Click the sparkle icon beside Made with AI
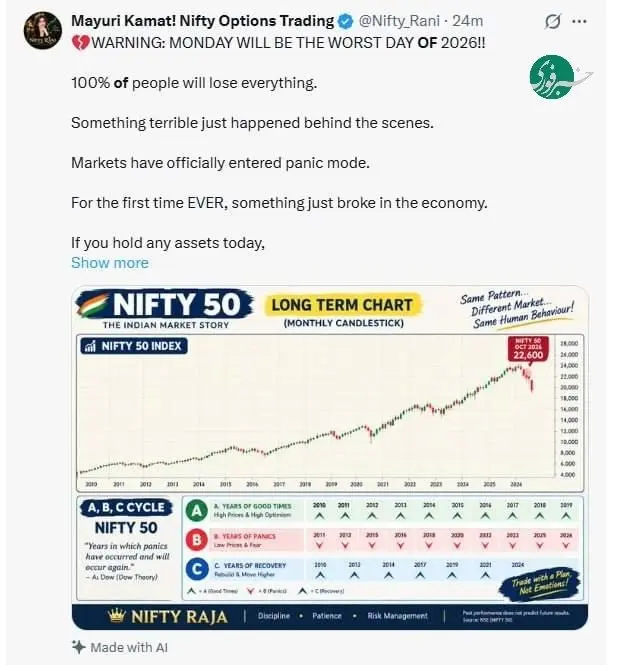Image resolution: width=633 pixels, height=665 pixels. (78, 647)
